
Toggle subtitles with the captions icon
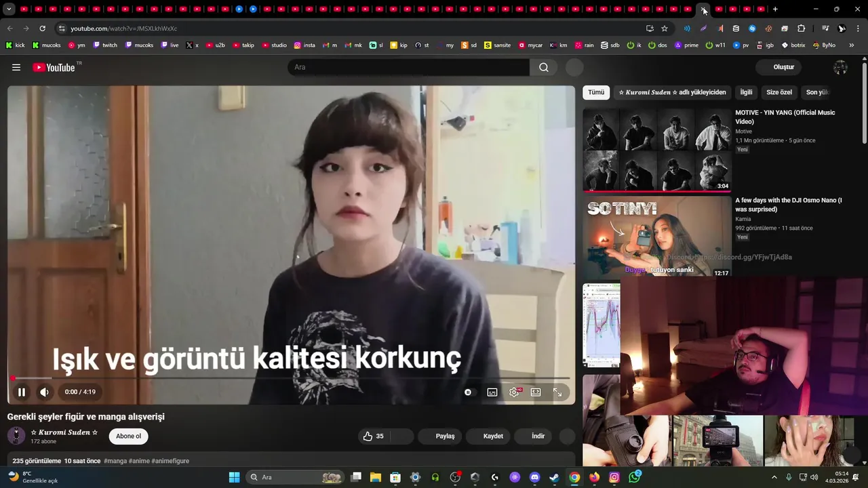492,392
